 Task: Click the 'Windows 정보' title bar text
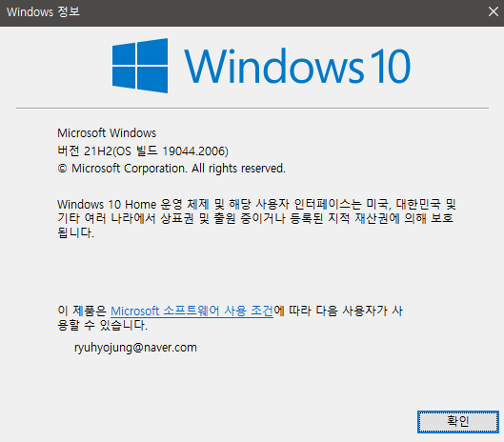pos(43,11)
